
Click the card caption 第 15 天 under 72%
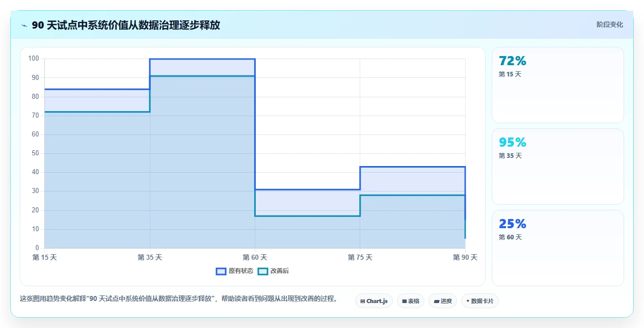tap(510, 74)
